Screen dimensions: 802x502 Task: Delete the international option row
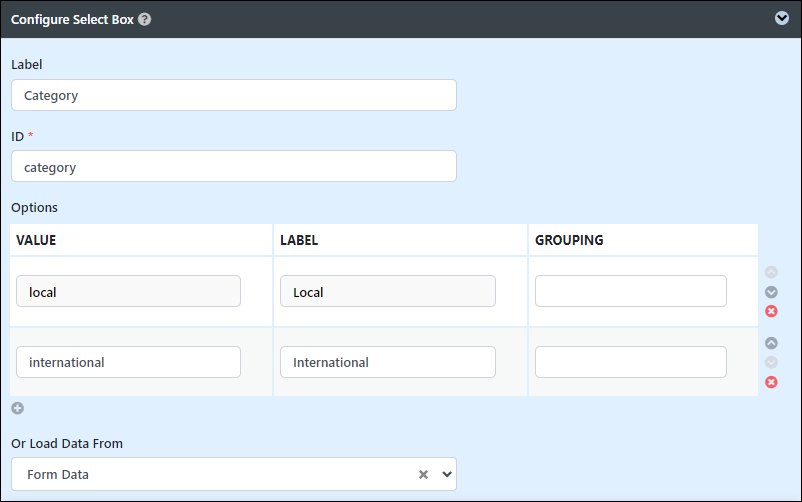pos(771,382)
